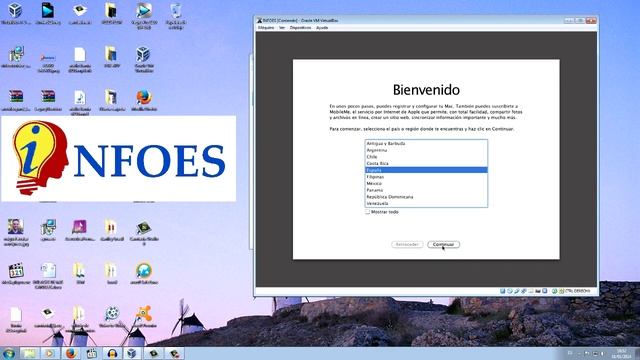Click the headphones app in the taskbar
The image size is (640, 360).
(x=113, y=353)
